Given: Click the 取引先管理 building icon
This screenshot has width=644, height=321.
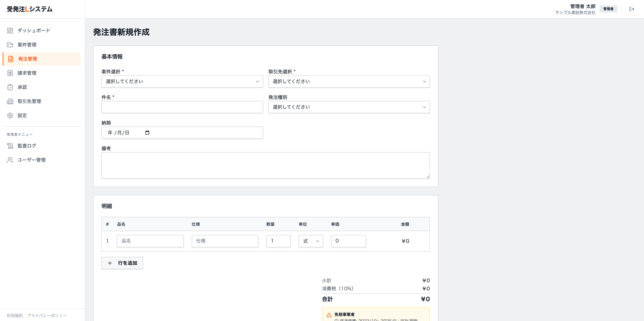Looking at the screenshot, I should 10,101.
